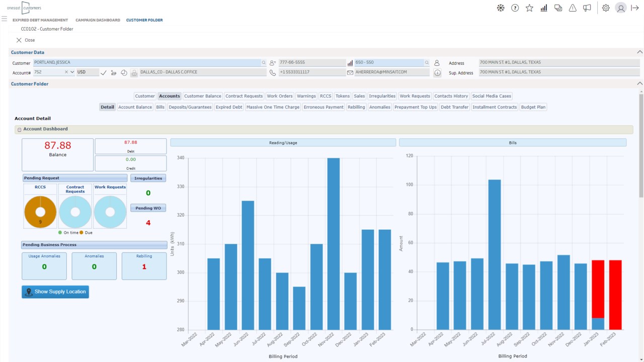Viewport: 644px width, 362px height.
Task: Go to the Account Balance sub-tab
Action: point(135,107)
